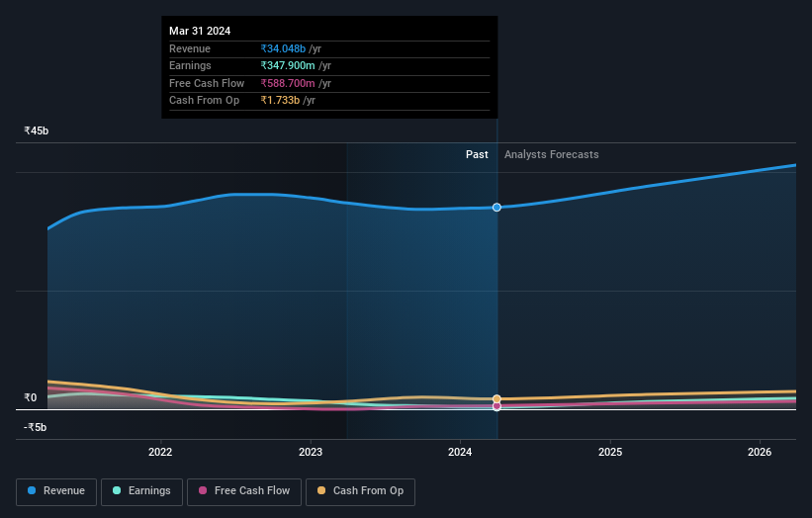The height and width of the screenshot is (518, 812).
Task: Click the ₹0 y-axis label
Action: tap(31, 397)
